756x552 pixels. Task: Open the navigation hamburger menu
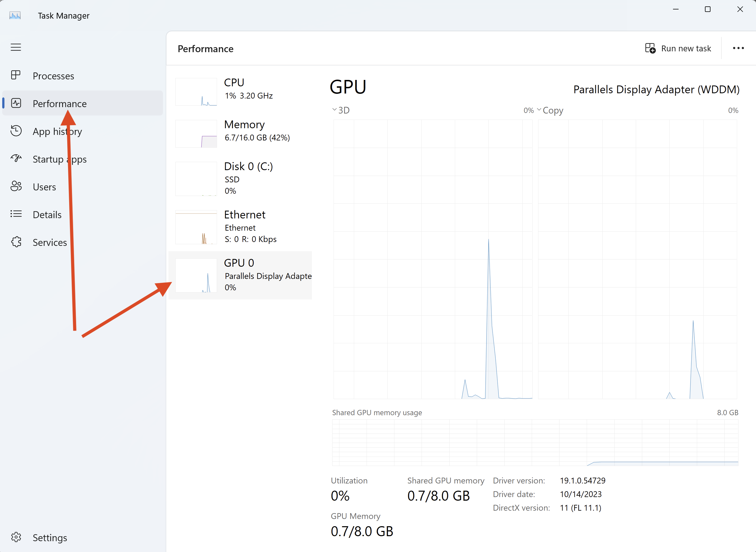16,47
